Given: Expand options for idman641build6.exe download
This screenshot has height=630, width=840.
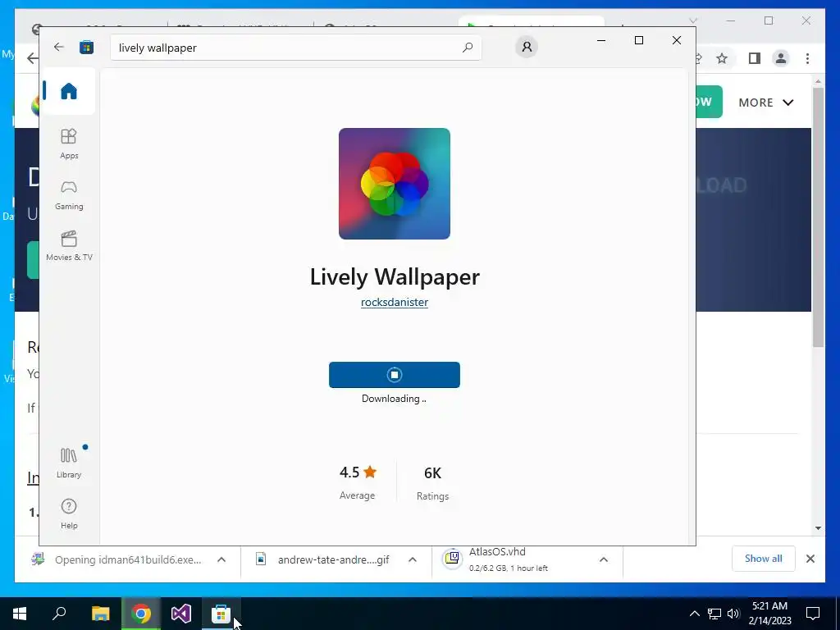Looking at the screenshot, I should tap(221, 559).
